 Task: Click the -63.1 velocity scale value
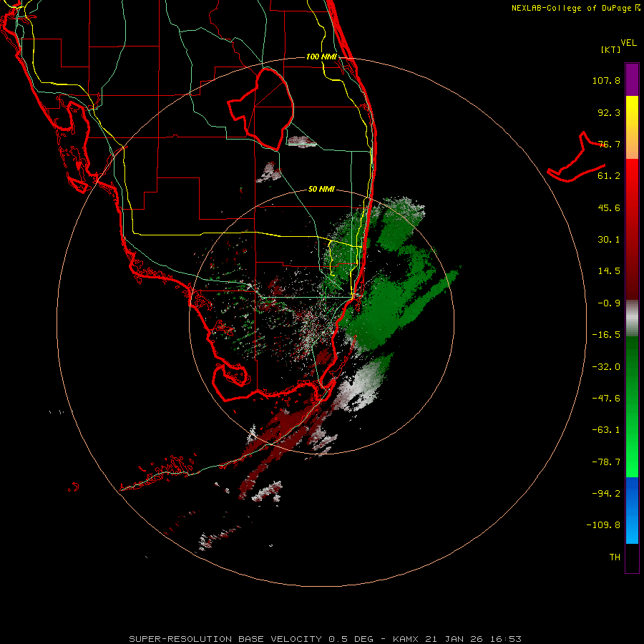[606, 430]
